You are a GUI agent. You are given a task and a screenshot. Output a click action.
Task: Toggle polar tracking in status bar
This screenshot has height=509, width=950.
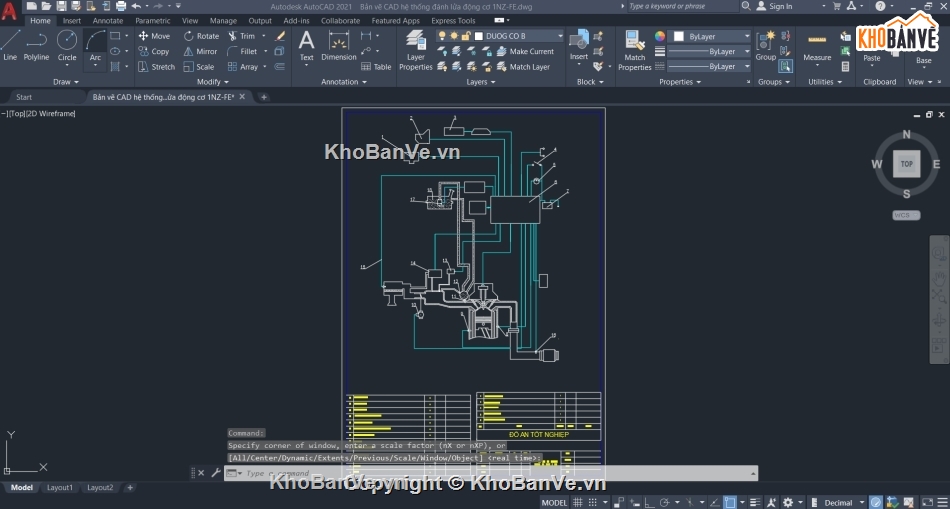click(x=665, y=502)
